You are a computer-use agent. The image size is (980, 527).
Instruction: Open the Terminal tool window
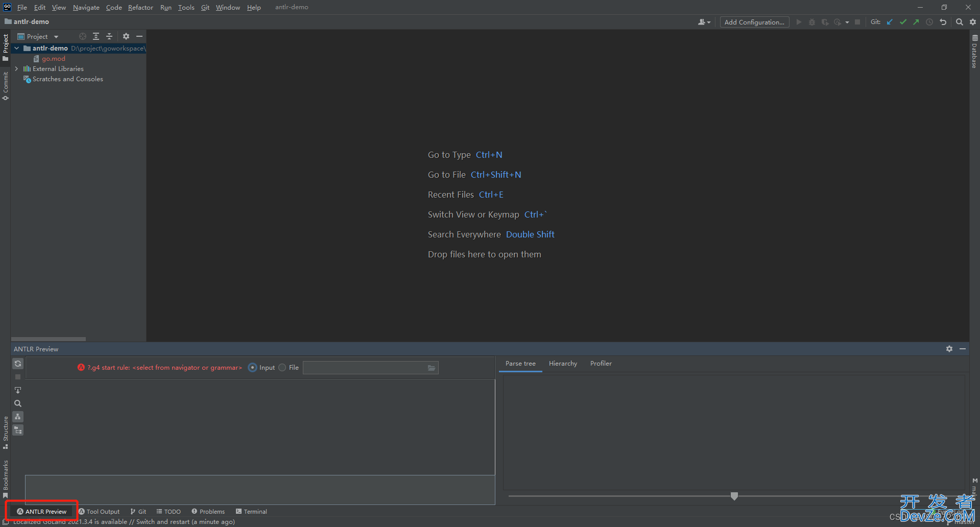click(251, 512)
